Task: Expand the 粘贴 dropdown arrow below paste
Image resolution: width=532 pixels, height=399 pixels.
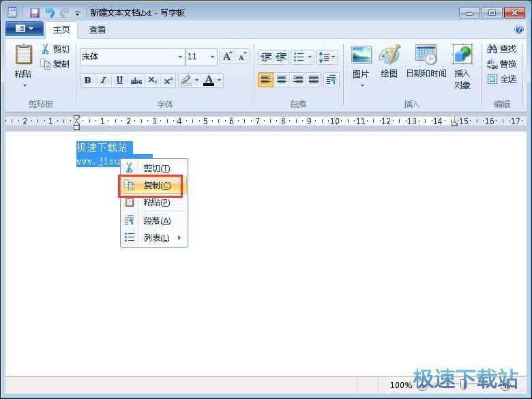Action: point(25,86)
